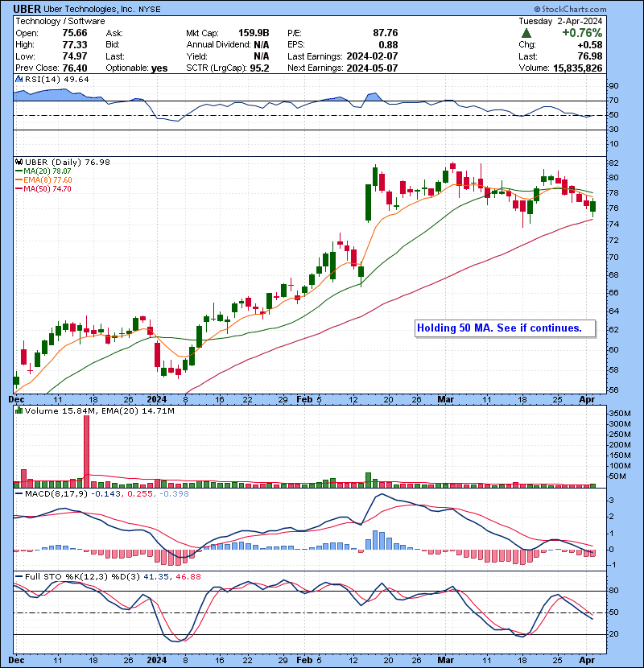Click the candlestick icon beside UBER (Daily)
This screenshot has width=644, height=668.
pos(19,163)
